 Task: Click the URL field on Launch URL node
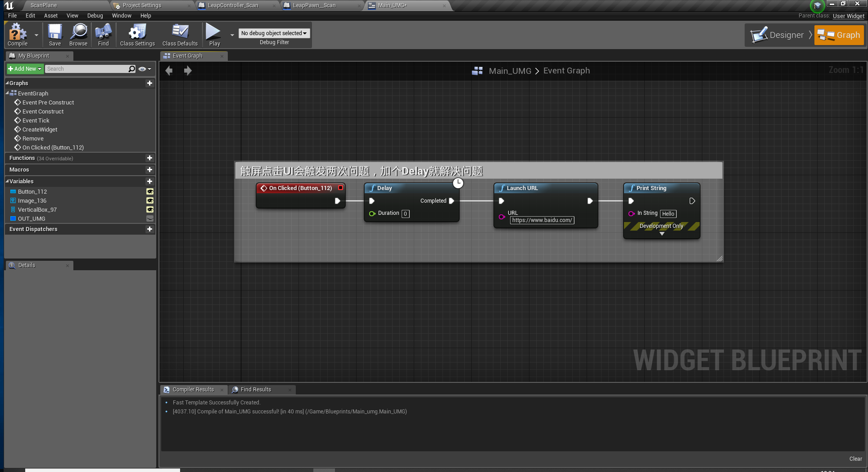point(542,220)
